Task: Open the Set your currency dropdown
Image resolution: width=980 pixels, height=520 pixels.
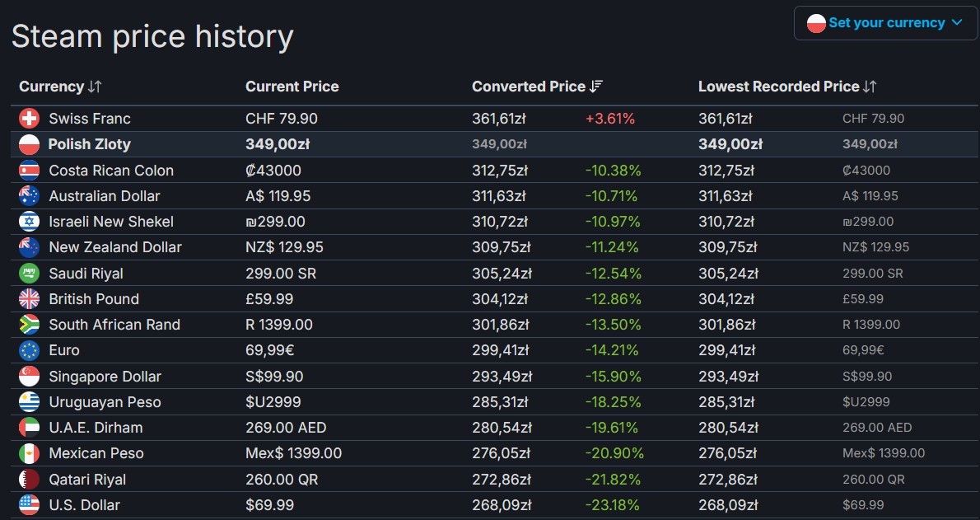Action: point(885,23)
